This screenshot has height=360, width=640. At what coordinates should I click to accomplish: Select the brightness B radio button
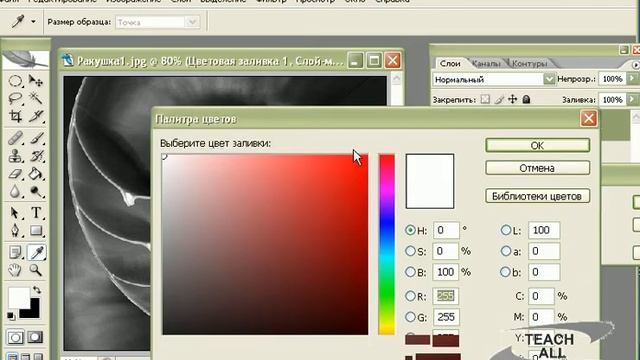point(410,271)
